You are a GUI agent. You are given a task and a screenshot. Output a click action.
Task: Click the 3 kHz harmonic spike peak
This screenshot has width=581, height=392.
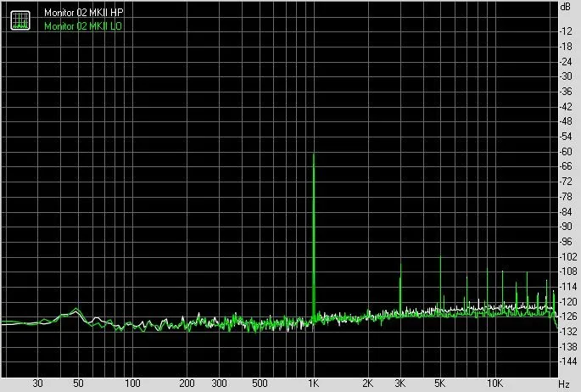(400, 265)
